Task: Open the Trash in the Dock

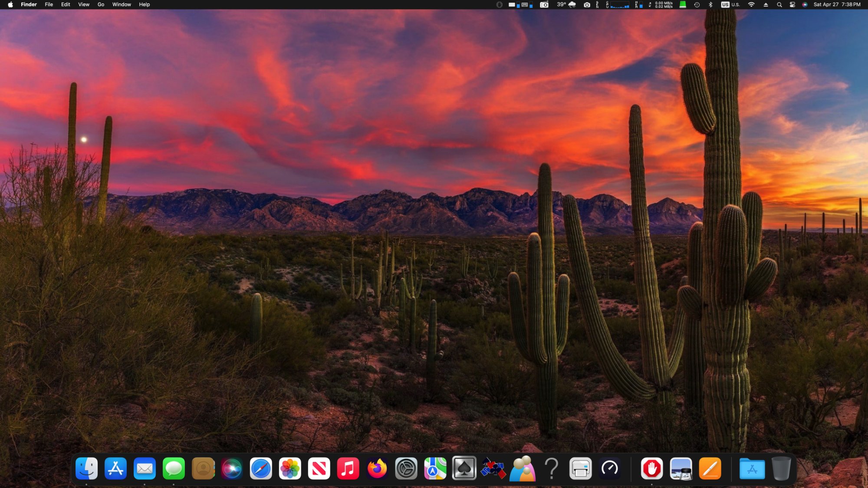Action: [781, 468]
